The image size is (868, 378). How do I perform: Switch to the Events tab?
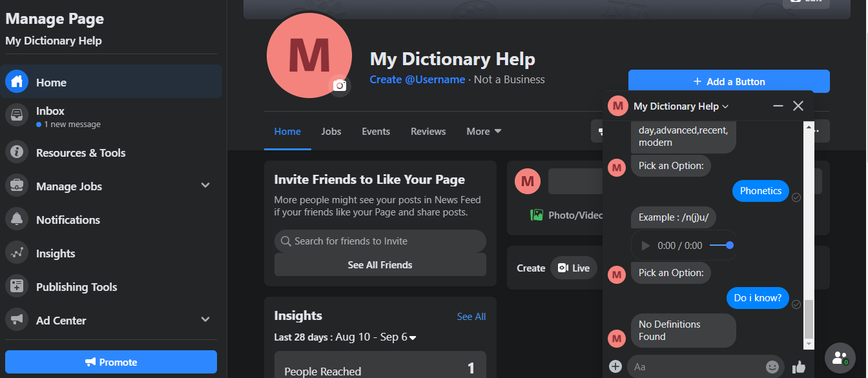[x=376, y=131]
